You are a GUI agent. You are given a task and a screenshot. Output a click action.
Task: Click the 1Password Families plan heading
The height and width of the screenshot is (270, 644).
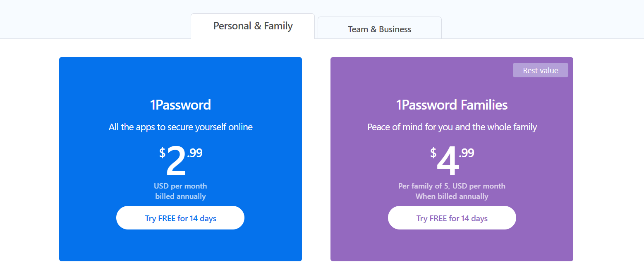[452, 105]
